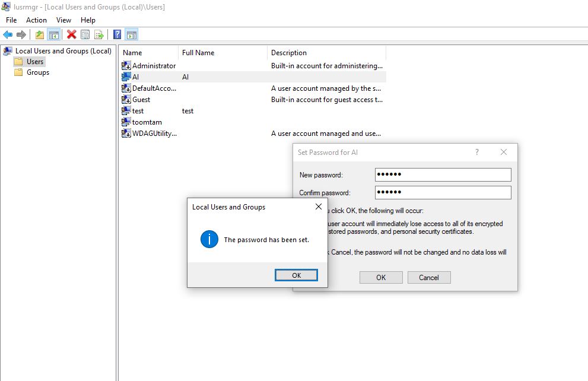Open the View menu
This screenshot has height=381, width=588.
click(x=63, y=20)
